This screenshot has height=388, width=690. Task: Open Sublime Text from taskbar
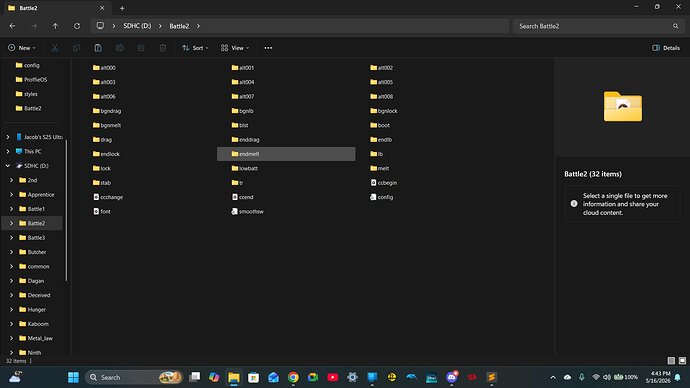click(x=492, y=377)
